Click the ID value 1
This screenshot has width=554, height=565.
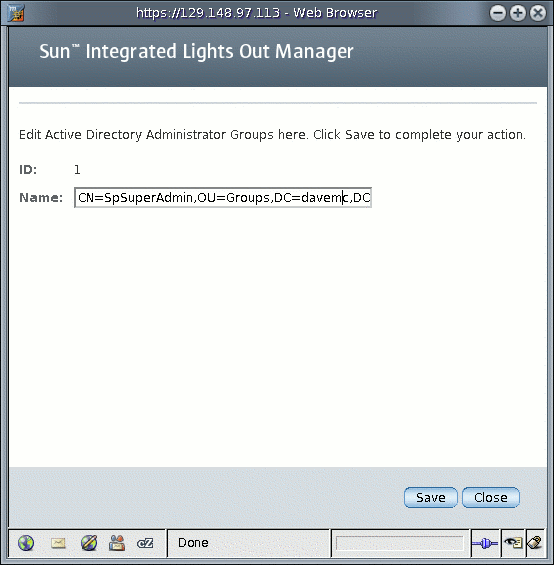[77, 169]
